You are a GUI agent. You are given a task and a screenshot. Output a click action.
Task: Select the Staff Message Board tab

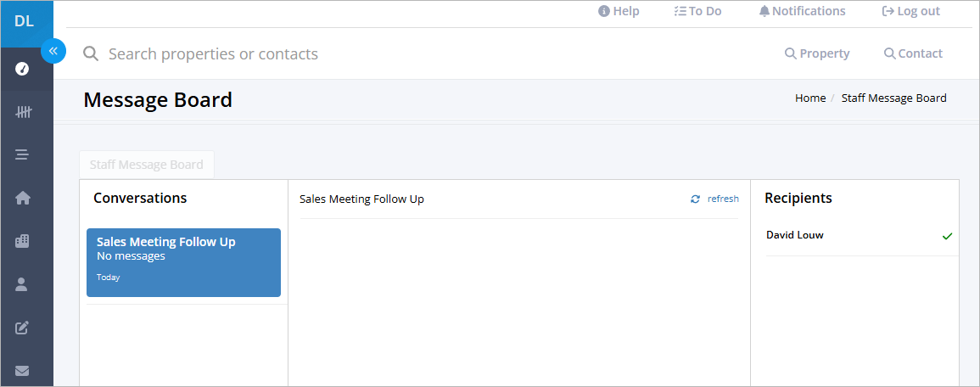pyautogui.click(x=146, y=165)
